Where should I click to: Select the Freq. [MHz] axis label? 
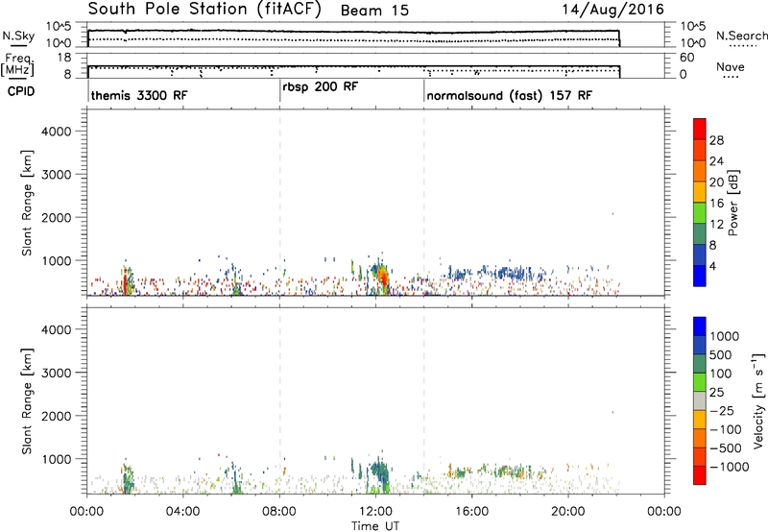pos(18,64)
